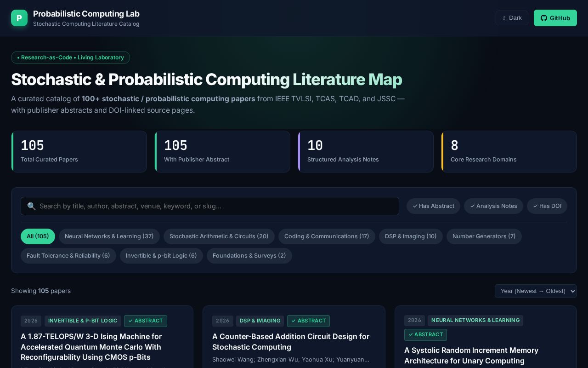Open Counter-Based Addition Circuit Design paper
The image size is (588, 368).
[291, 342]
